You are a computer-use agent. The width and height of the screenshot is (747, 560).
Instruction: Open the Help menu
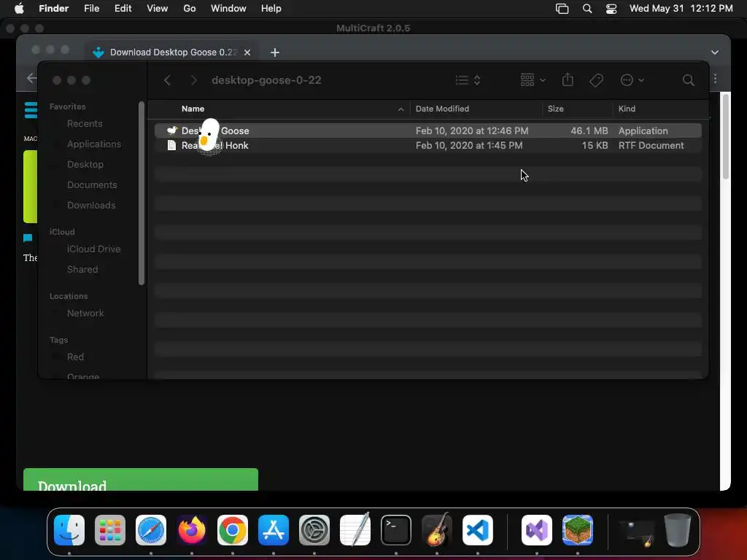point(271,9)
